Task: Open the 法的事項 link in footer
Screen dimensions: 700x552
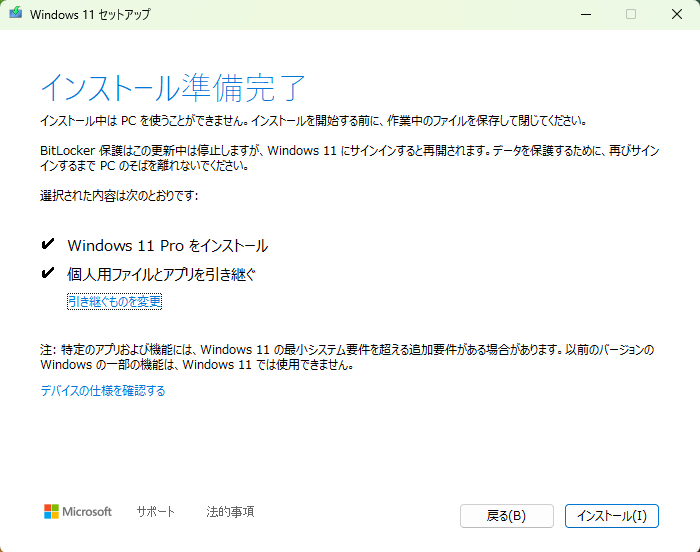Action: [230, 511]
